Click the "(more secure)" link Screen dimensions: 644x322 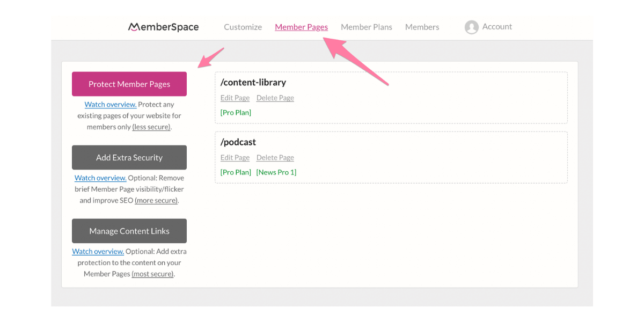coord(156,201)
